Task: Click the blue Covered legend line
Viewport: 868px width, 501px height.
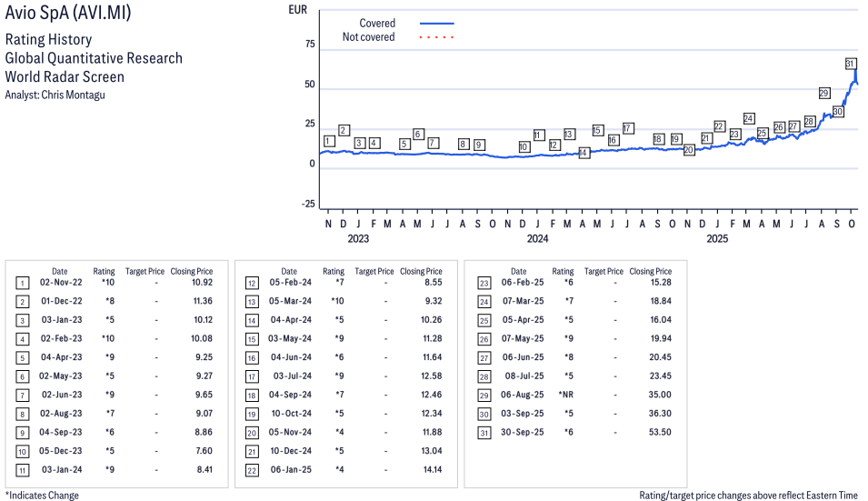Action: pyautogui.click(x=436, y=24)
